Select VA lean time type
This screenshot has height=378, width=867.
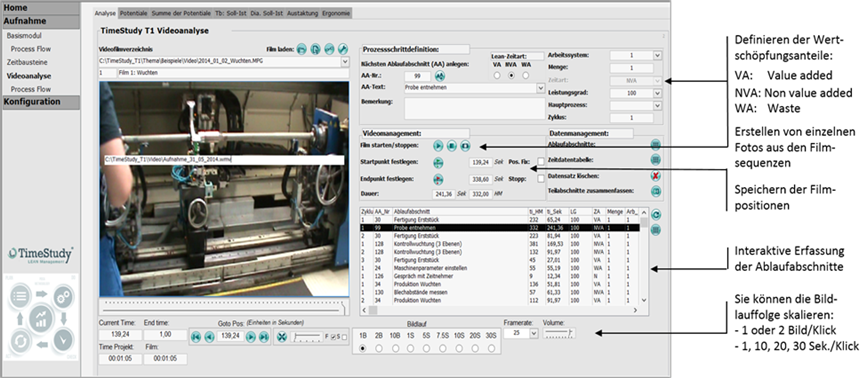point(497,75)
